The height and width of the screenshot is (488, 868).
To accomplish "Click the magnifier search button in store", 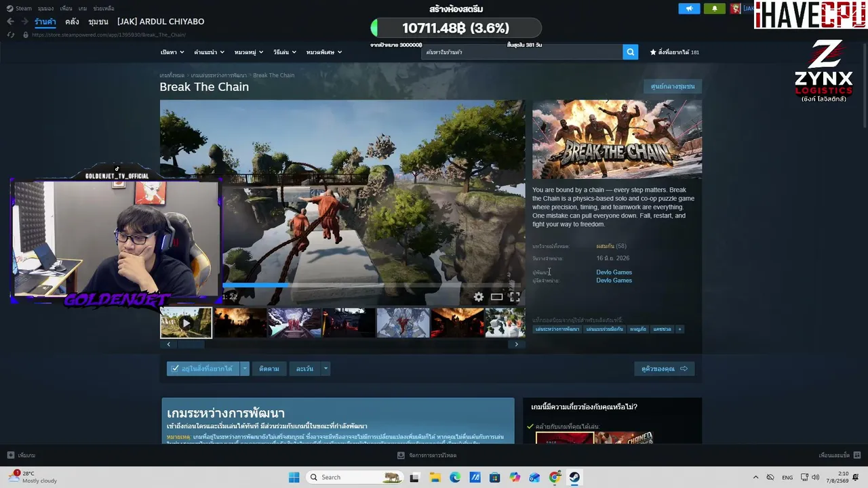I will point(631,52).
